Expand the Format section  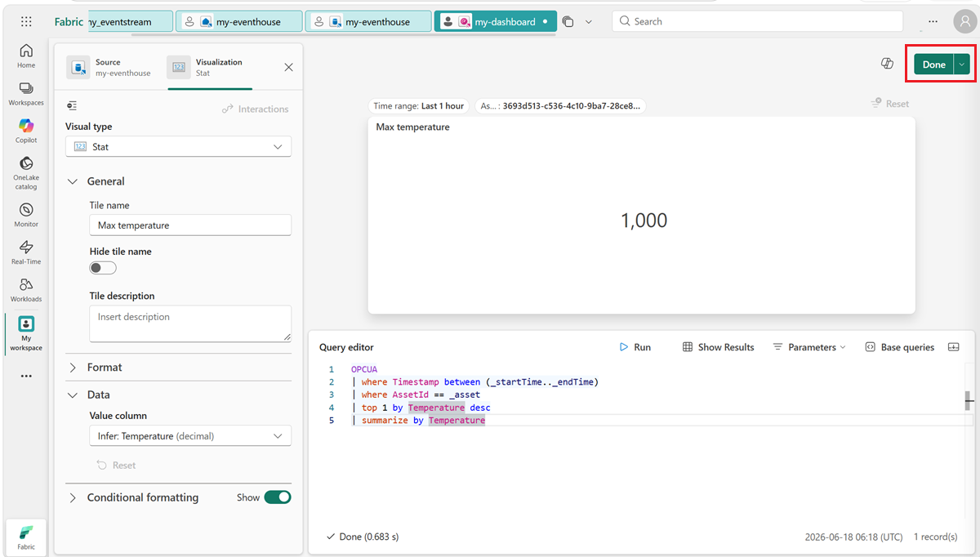click(73, 368)
